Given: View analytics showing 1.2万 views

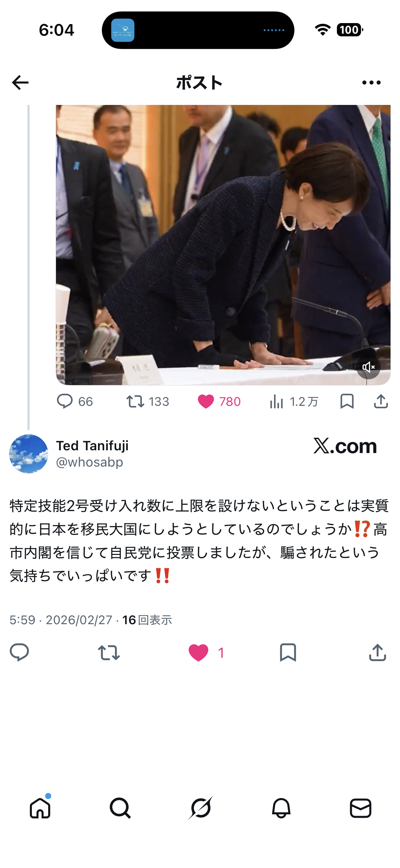Looking at the screenshot, I should (294, 401).
